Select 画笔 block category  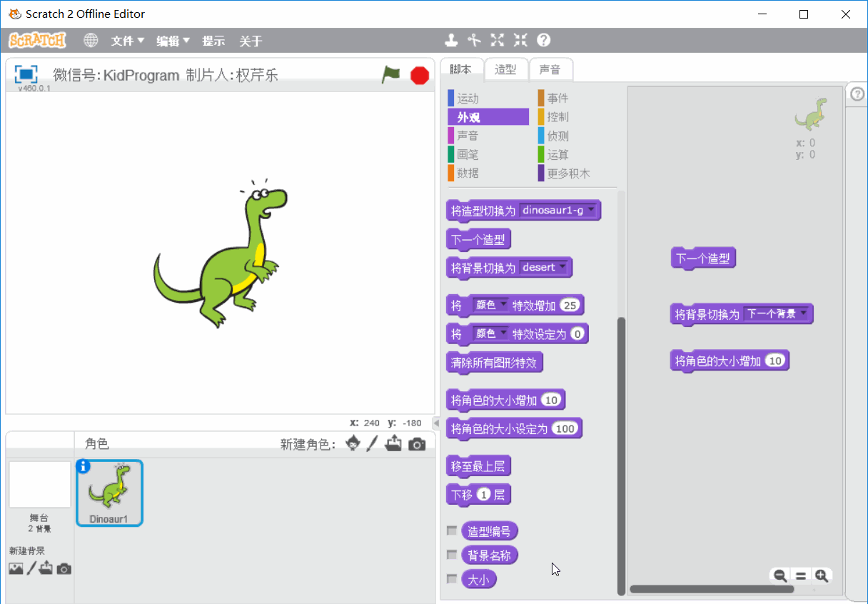[x=488, y=154]
